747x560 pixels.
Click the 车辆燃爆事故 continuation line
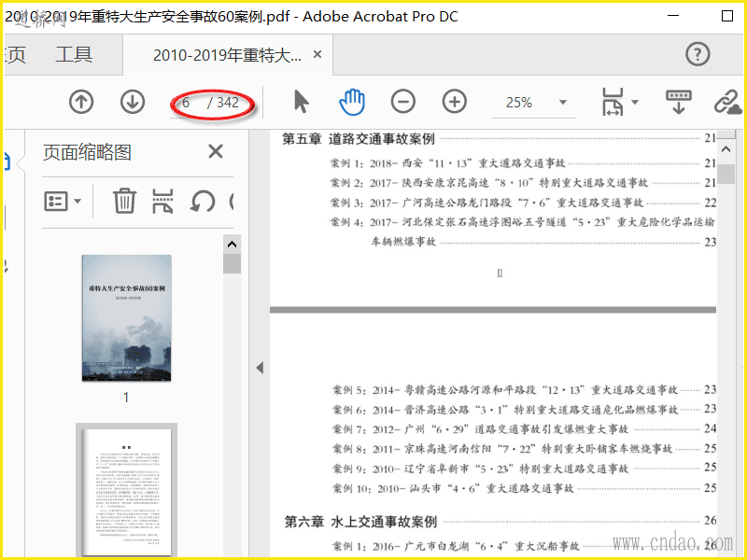point(403,242)
